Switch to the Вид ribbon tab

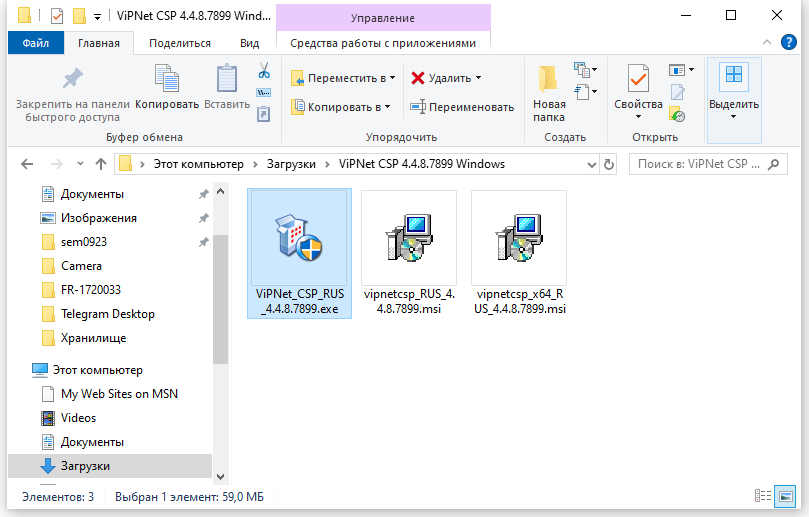(249, 43)
